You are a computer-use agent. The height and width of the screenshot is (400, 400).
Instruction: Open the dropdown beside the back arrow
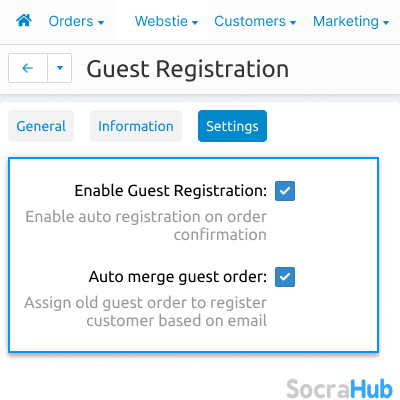pyautogui.click(x=60, y=68)
